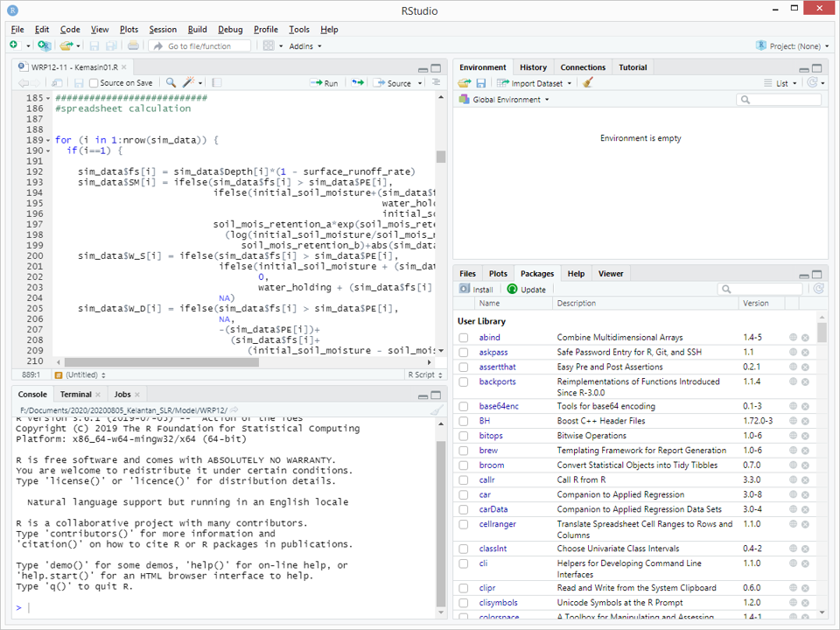This screenshot has height=630, width=840.
Task: Open the callr package link
Action: click(x=486, y=480)
